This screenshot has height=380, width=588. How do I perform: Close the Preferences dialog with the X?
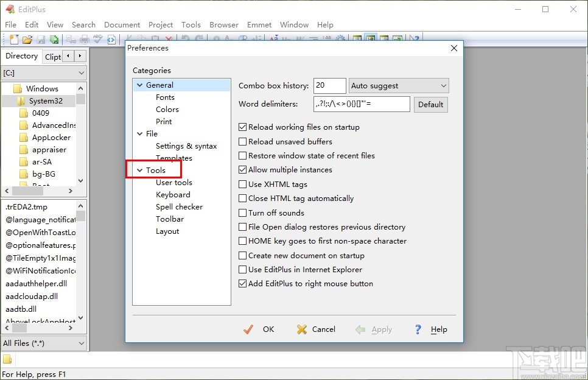tap(453, 48)
